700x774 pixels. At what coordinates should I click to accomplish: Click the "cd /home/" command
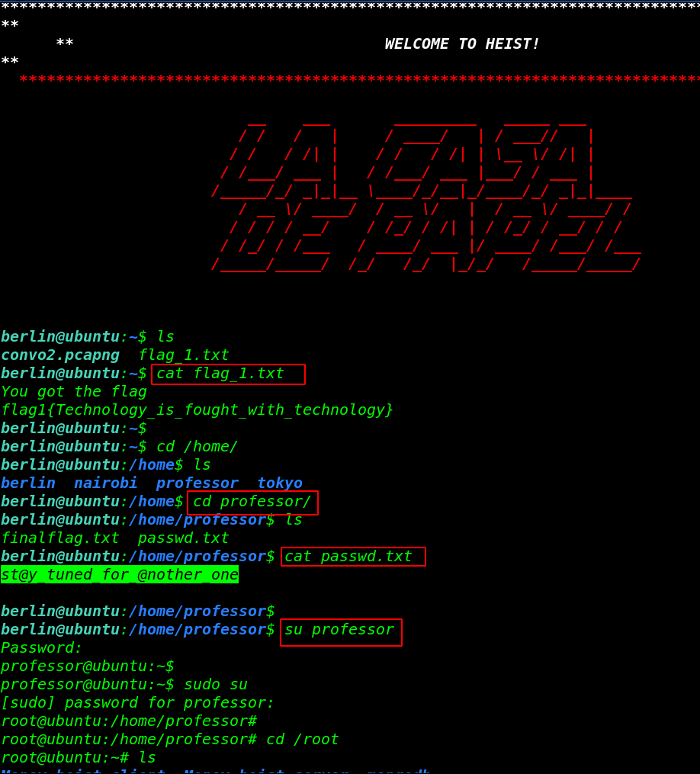[197, 447]
